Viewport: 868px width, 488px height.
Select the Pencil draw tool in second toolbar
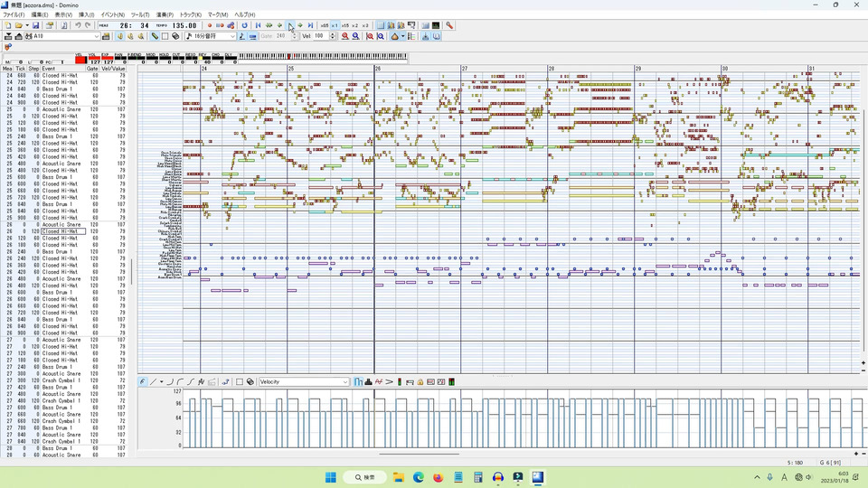tap(155, 36)
